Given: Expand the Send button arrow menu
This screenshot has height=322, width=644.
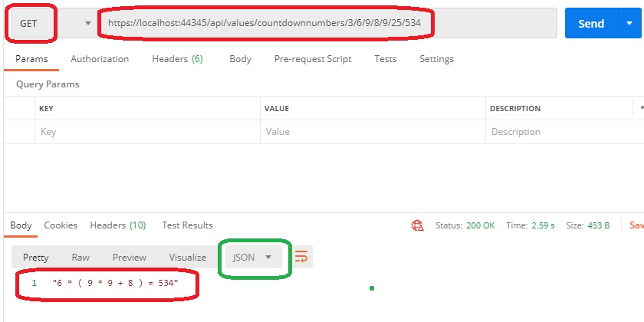Looking at the screenshot, I should click(628, 24).
